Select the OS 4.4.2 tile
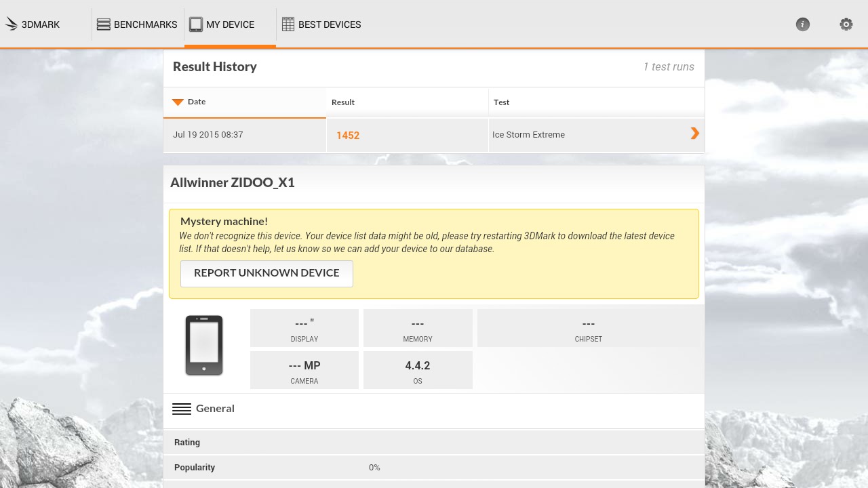 pyautogui.click(x=418, y=370)
